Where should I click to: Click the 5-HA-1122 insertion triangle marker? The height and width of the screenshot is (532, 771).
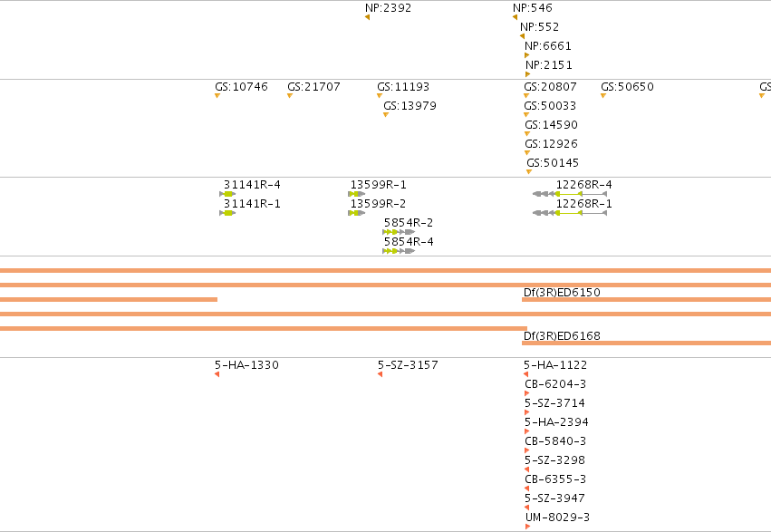tap(525, 374)
